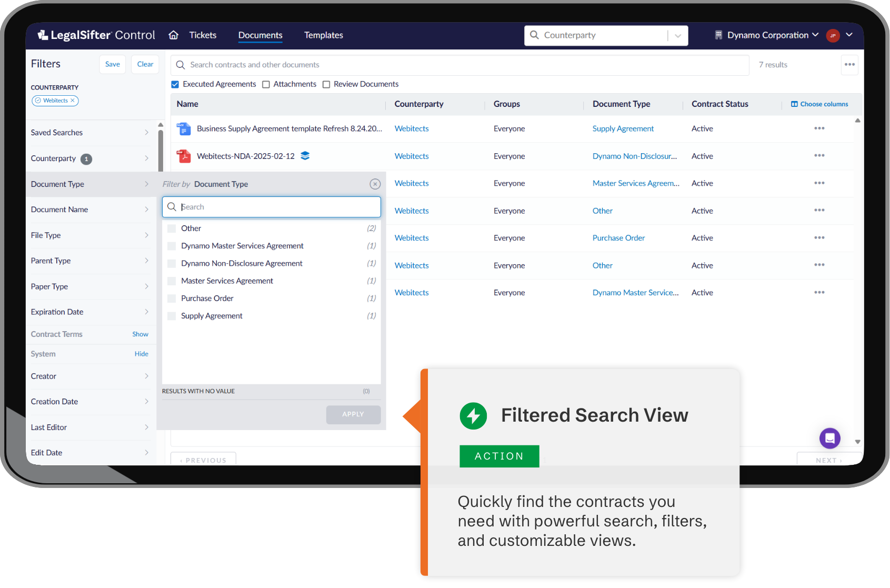Image resolution: width=890 pixels, height=588 pixels.
Task: Expand the Expiration Date filter
Action: tap(89, 312)
